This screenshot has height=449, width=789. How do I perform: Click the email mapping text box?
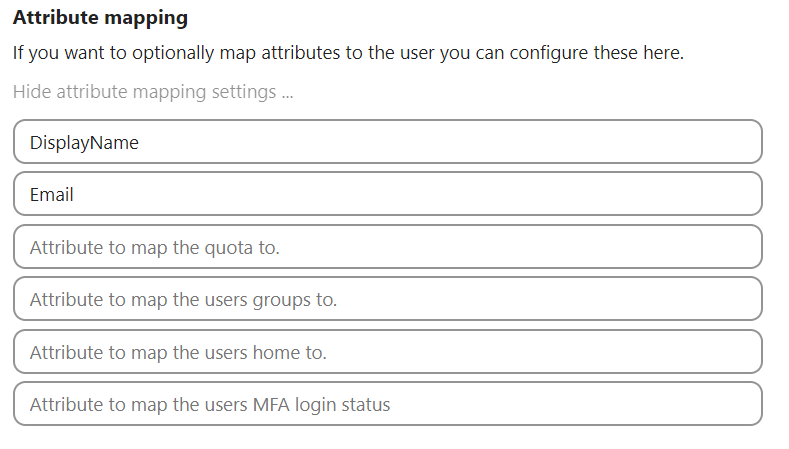click(388, 194)
